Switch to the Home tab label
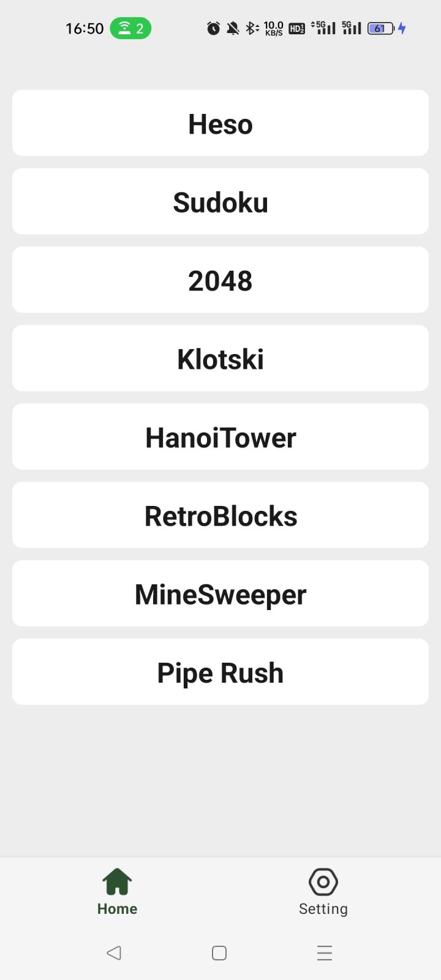 coord(117,909)
